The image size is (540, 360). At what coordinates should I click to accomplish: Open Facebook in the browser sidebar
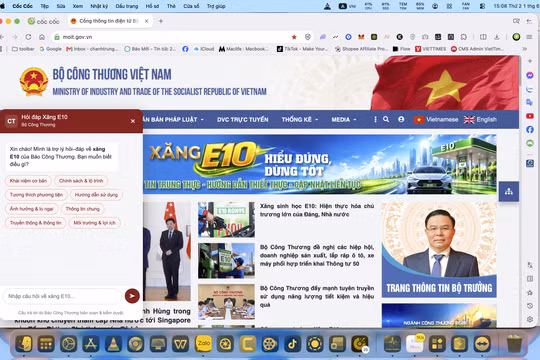[x=530, y=130]
